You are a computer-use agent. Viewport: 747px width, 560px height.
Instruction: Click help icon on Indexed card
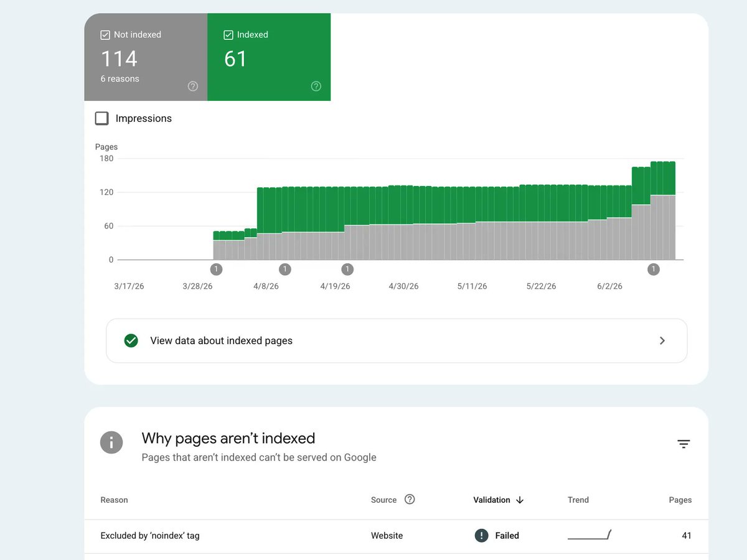tap(316, 86)
